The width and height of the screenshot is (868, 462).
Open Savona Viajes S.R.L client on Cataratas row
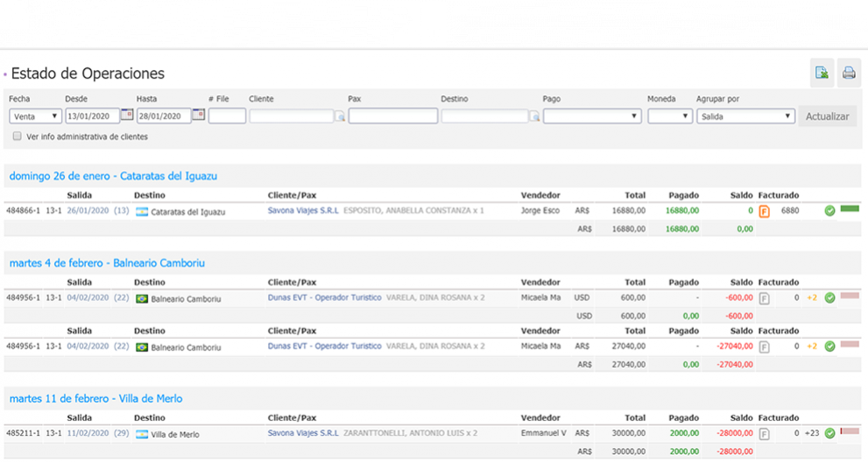point(302,211)
